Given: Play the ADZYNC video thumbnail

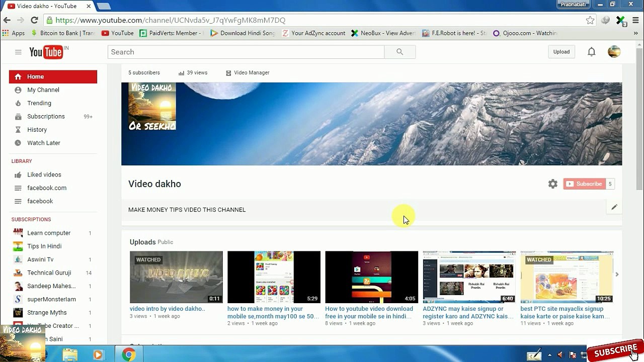Looking at the screenshot, I should click(x=469, y=277).
